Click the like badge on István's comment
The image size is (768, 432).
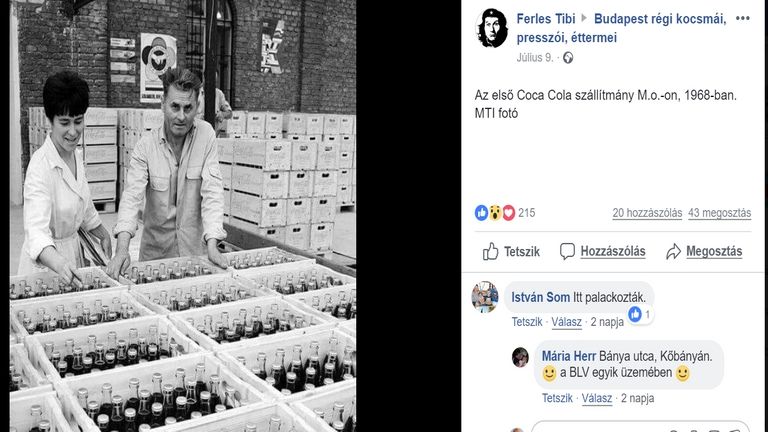pos(639,314)
